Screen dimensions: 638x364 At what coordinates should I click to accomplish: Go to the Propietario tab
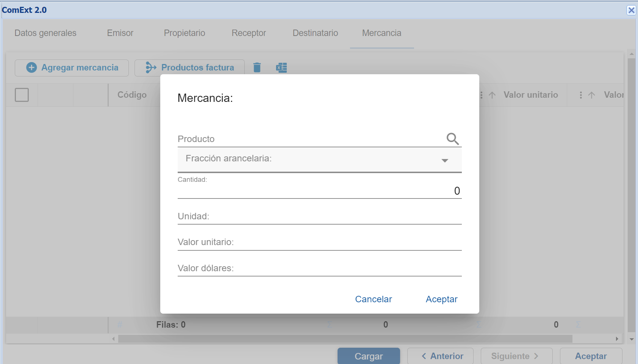point(185,33)
